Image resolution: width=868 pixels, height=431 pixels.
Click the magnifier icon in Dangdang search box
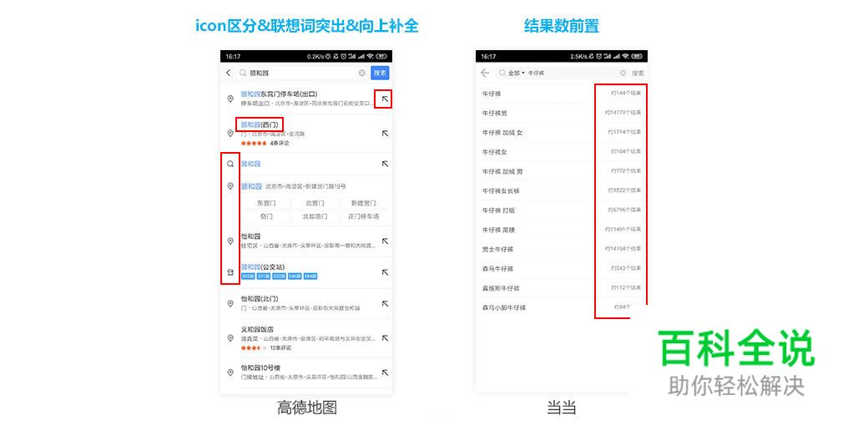(x=502, y=74)
